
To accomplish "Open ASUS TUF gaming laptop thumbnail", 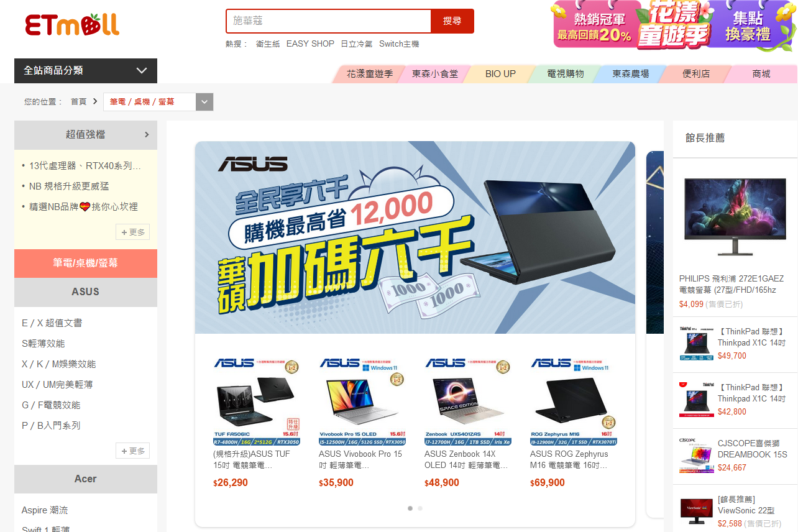I will pos(257,401).
